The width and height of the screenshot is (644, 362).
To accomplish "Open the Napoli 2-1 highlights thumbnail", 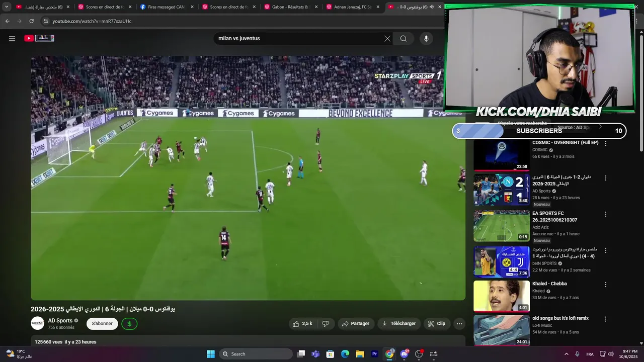I will click(x=502, y=190).
